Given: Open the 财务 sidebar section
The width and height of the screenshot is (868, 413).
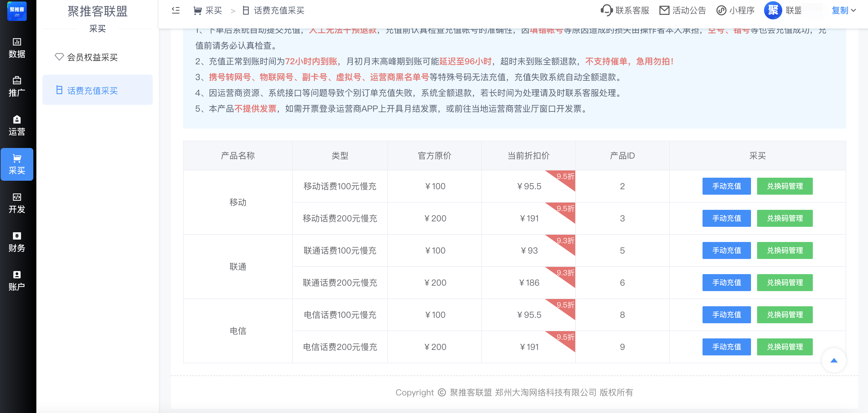Looking at the screenshot, I should [x=17, y=242].
